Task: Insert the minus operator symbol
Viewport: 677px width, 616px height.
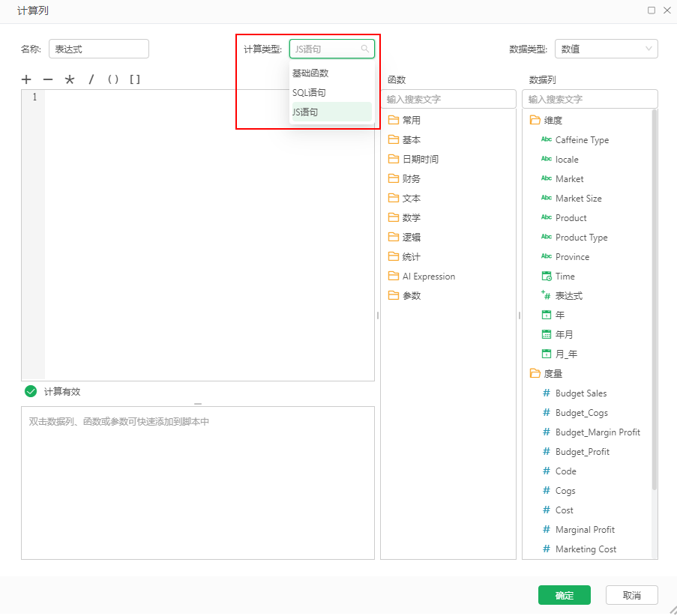Action: (x=48, y=79)
